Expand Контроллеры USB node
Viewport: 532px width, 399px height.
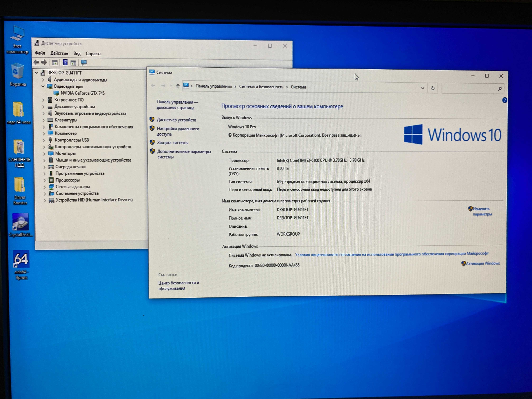tap(44, 140)
